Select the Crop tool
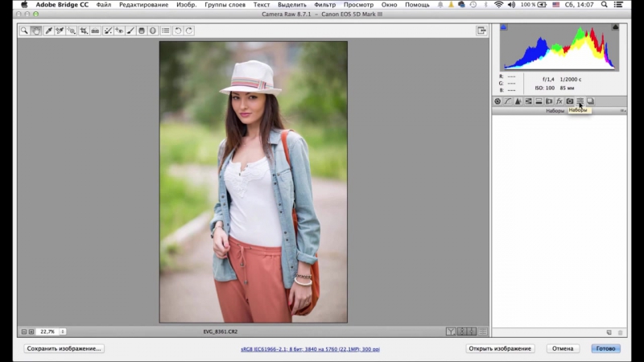 (x=84, y=31)
